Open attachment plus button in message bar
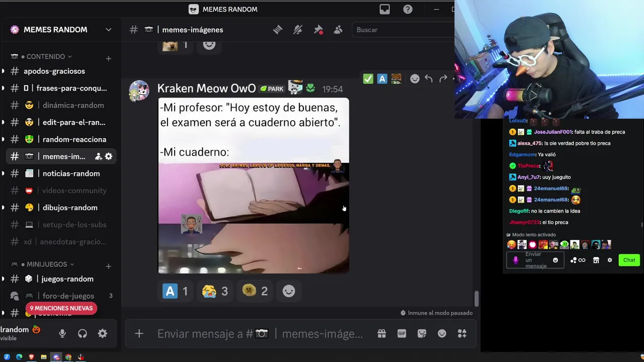The width and height of the screenshot is (644, 362). pyautogui.click(x=139, y=333)
